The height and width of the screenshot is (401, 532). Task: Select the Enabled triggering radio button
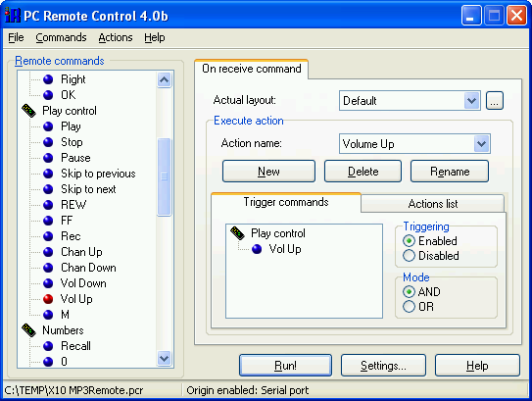pyautogui.click(x=409, y=241)
